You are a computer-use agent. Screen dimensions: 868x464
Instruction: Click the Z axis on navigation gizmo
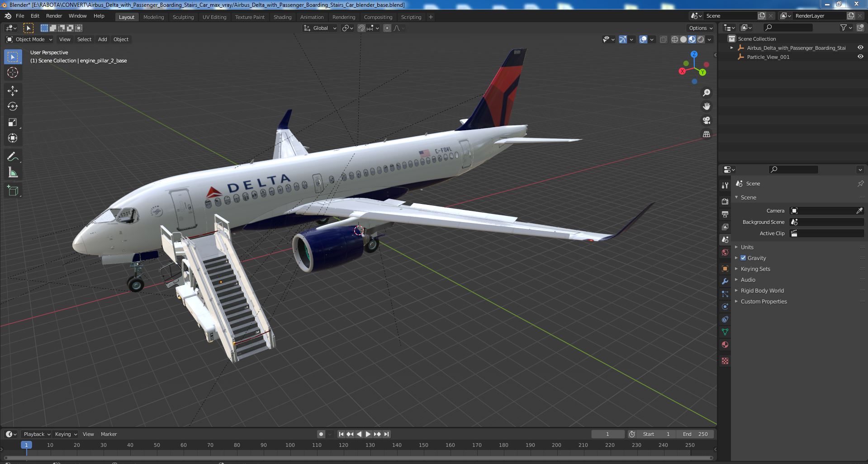(694, 54)
